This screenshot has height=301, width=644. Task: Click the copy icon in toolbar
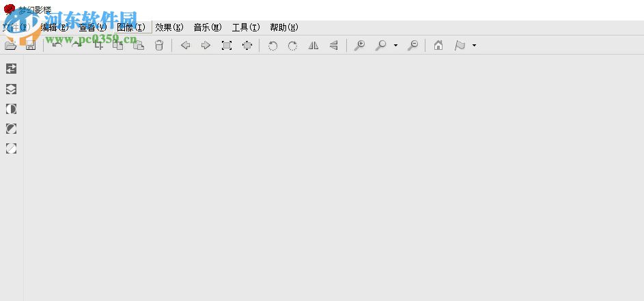pos(118,45)
